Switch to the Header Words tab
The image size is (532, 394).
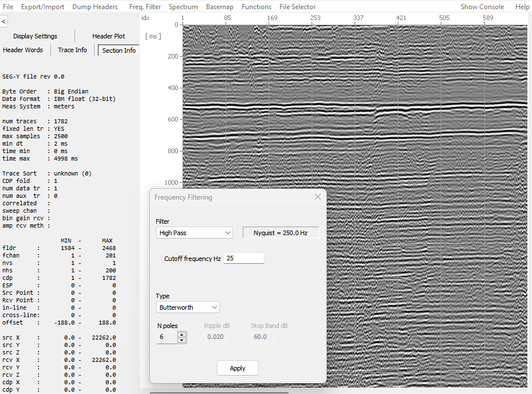click(23, 50)
